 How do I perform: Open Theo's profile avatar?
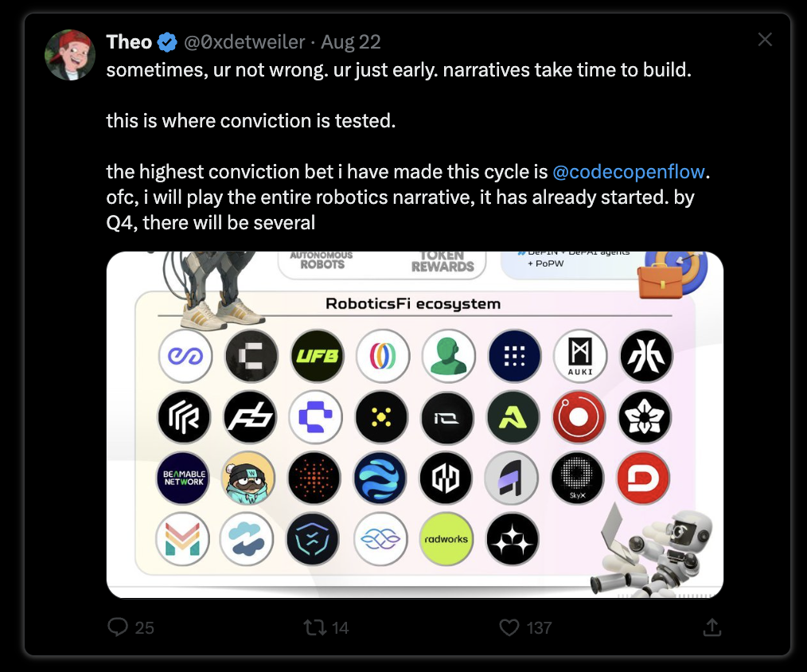coord(70,55)
